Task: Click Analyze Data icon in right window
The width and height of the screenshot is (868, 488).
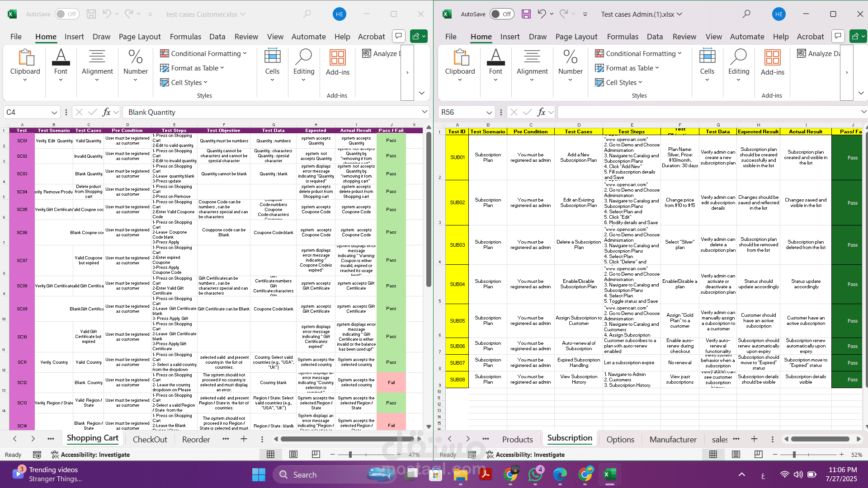Action: click(x=802, y=54)
